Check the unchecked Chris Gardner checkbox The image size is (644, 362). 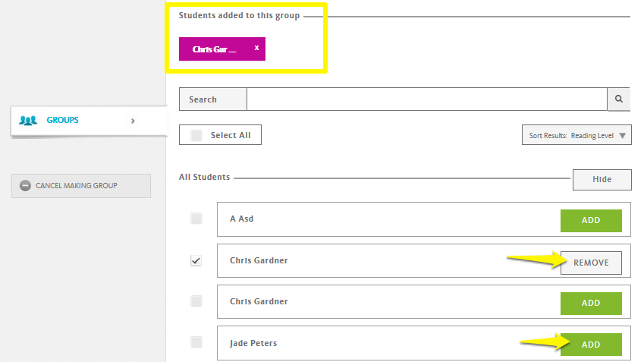196,301
